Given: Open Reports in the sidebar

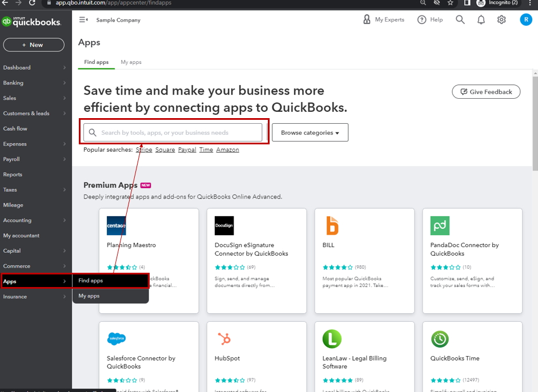Looking at the screenshot, I should pos(13,175).
